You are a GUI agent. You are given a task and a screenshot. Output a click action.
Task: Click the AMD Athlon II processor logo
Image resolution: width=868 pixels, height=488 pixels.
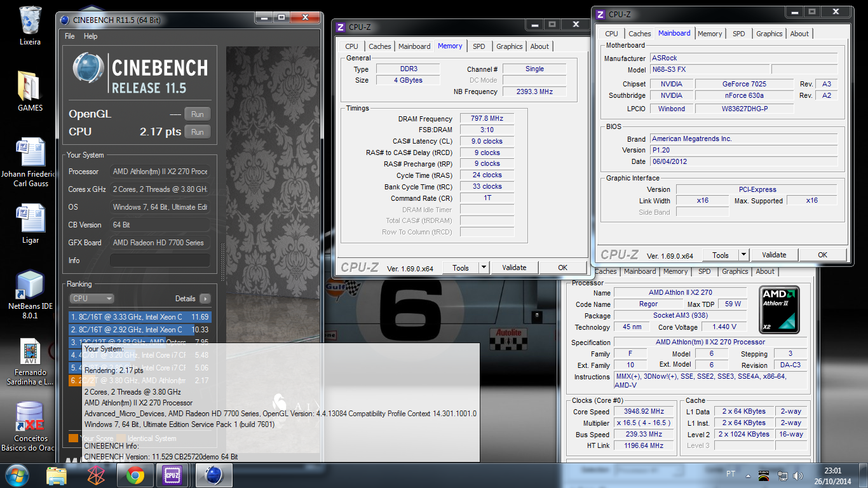coord(779,309)
